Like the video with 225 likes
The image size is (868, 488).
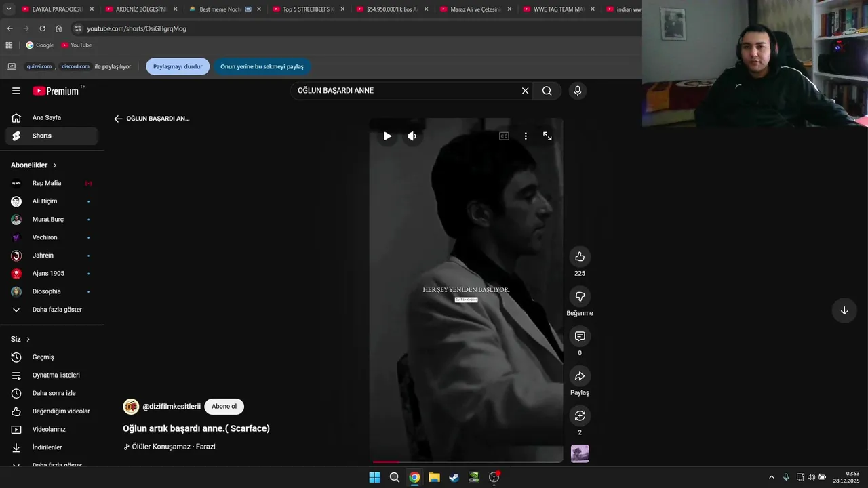tap(580, 257)
